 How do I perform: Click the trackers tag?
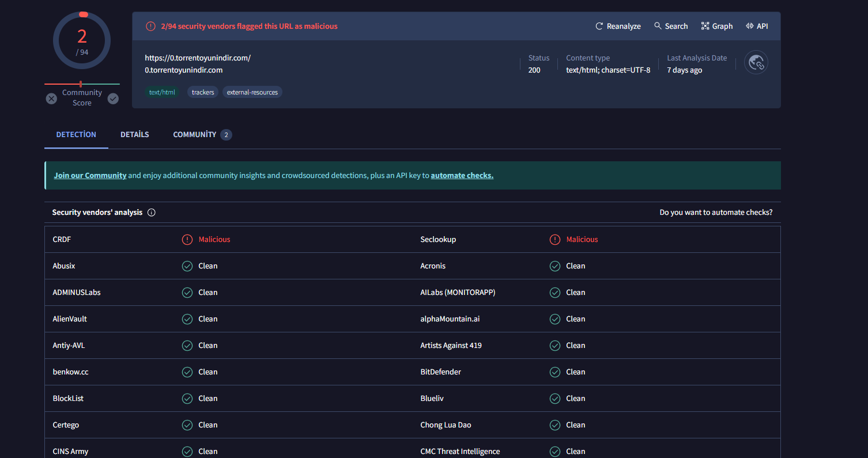click(203, 92)
